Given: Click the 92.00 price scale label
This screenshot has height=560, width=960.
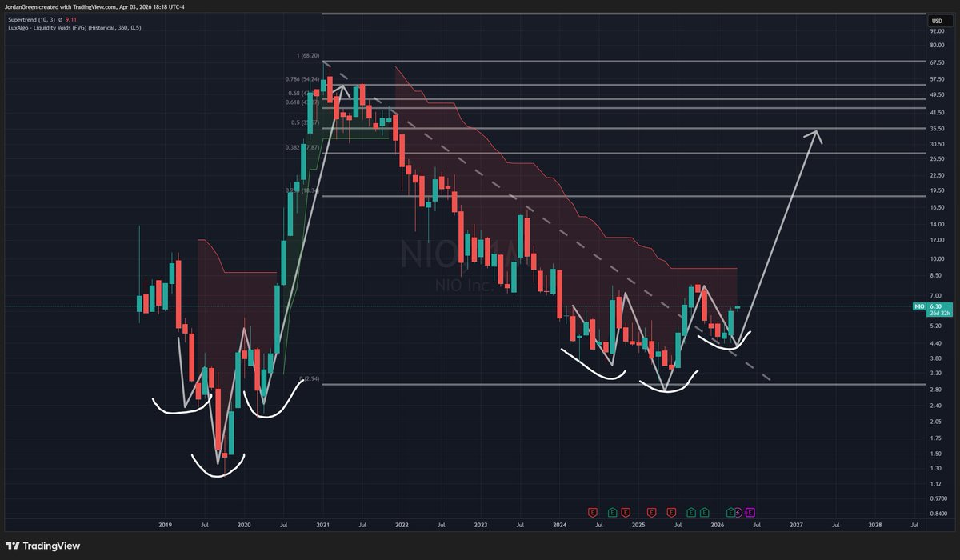Looking at the screenshot, I should [938, 30].
